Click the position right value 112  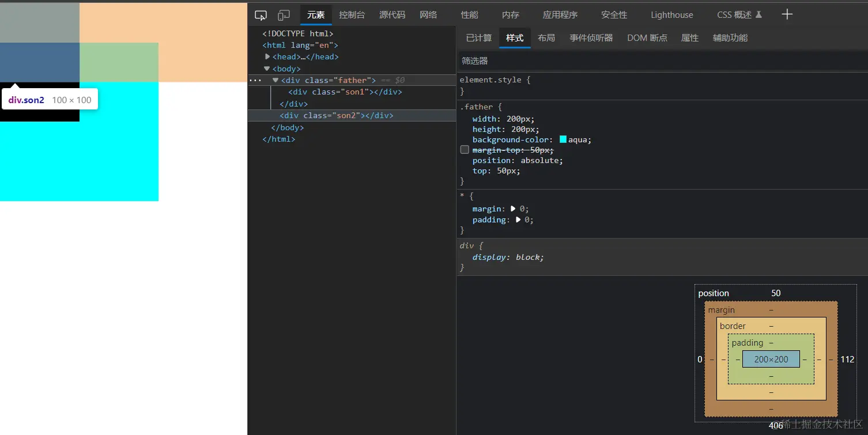click(847, 359)
